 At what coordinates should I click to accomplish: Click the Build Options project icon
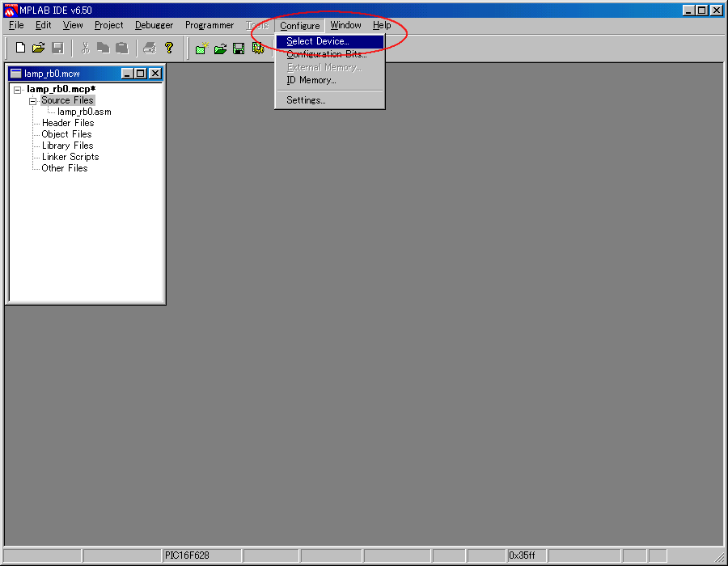(258, 49)
